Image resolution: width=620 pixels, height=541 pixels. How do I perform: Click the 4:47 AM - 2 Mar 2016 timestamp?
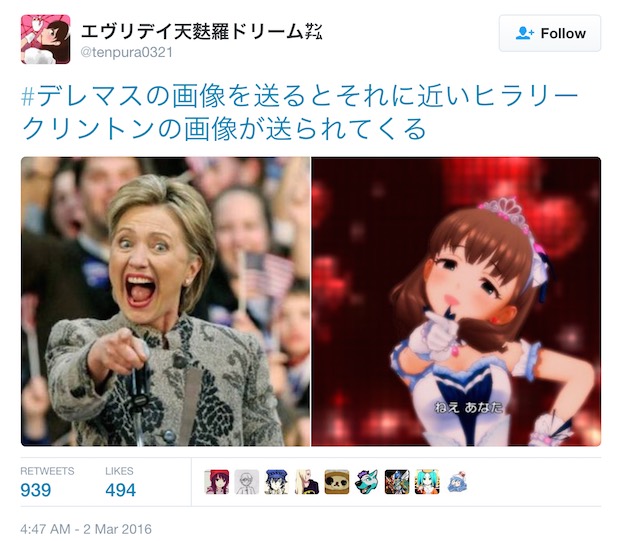pyautogui.click(x=86, y=529)
